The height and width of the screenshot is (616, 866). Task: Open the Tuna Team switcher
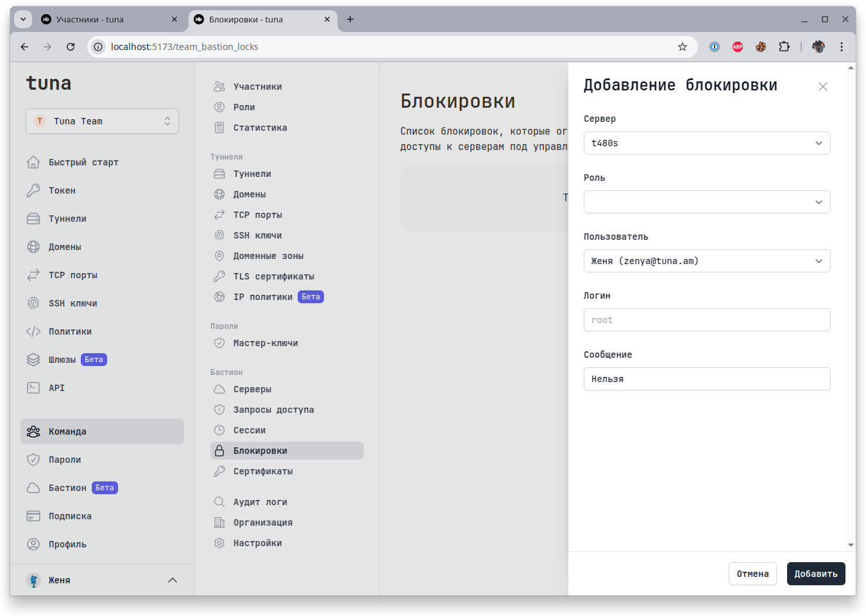click(102, 121)
